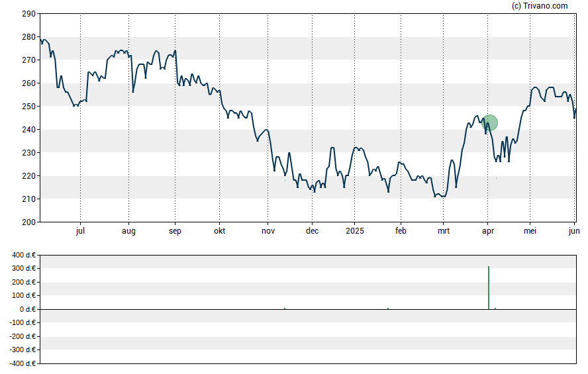Image resolution: width=588 pixels, height=374 pixels.
Task: Click the 'jul' month label
Action: click(x=80, y=231)
